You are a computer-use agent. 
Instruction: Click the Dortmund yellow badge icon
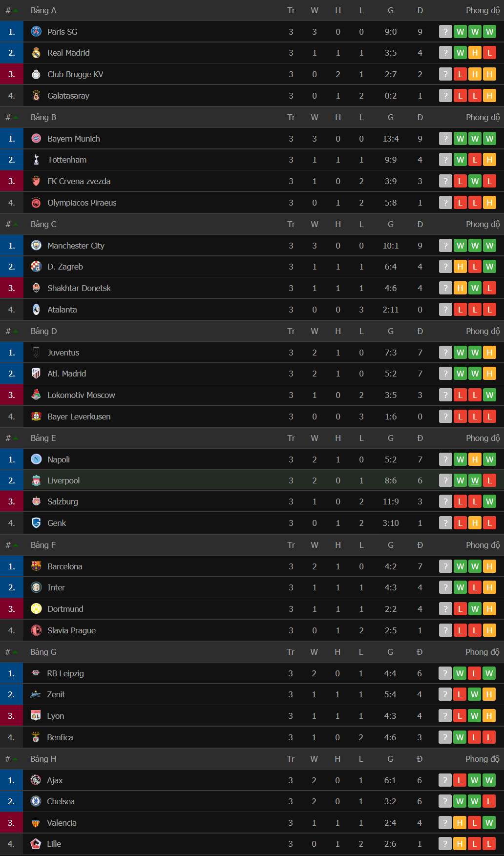[x=36, y=609]
